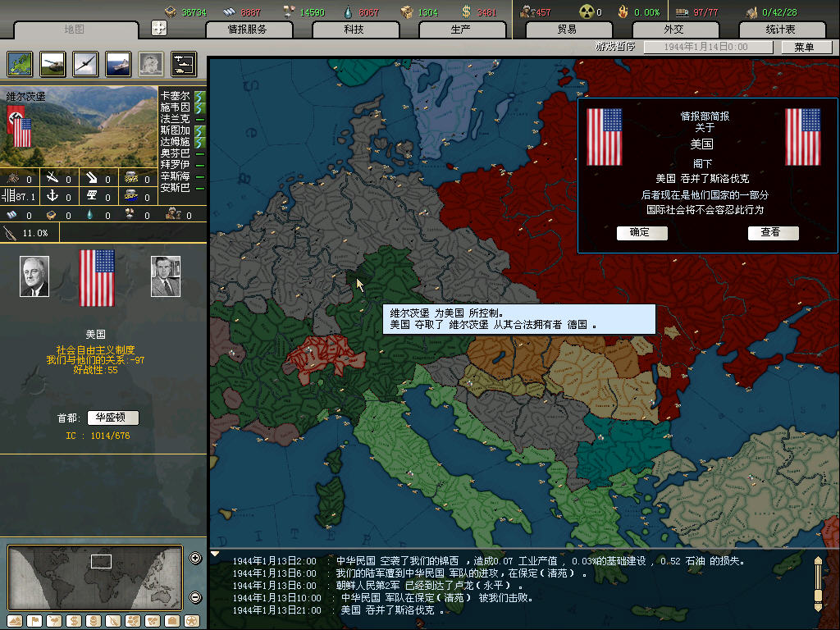Select adjacent province 辛斯海

[175, 176]
